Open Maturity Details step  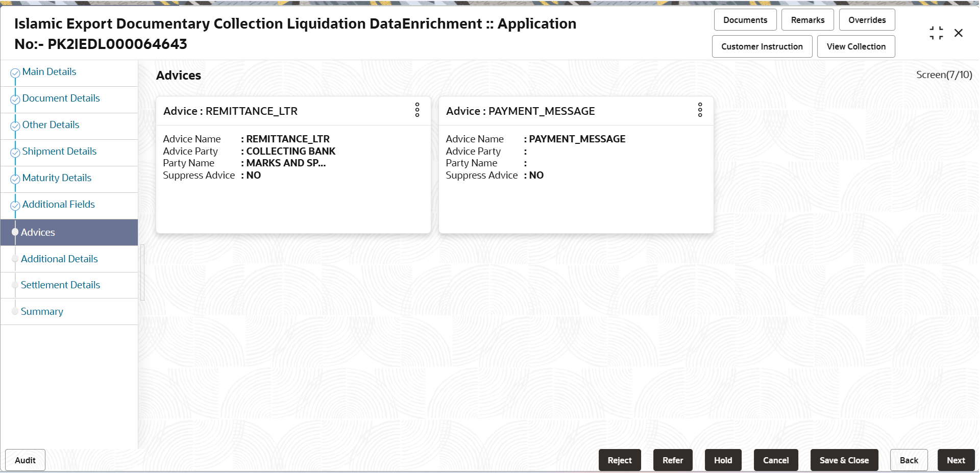(x=57, y=178)
